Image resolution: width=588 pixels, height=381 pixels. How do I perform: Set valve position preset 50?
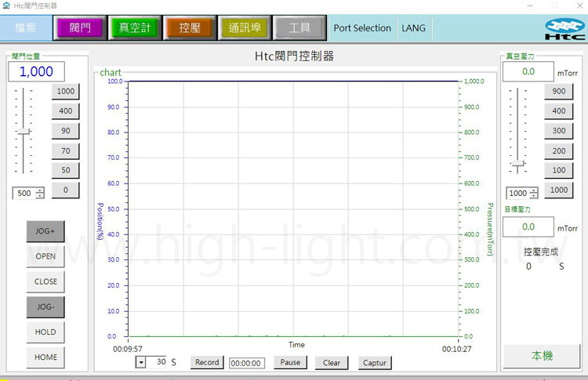(x=66, y=170)
